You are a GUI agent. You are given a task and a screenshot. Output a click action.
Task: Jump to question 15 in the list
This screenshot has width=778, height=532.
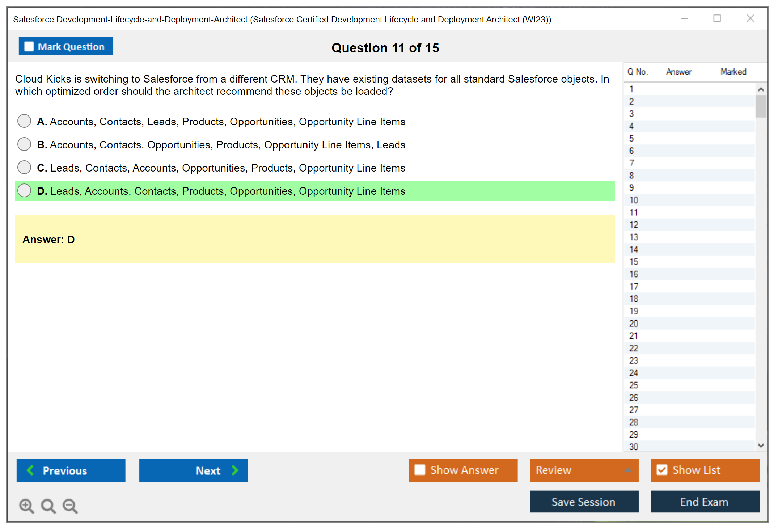click(634, 262)
